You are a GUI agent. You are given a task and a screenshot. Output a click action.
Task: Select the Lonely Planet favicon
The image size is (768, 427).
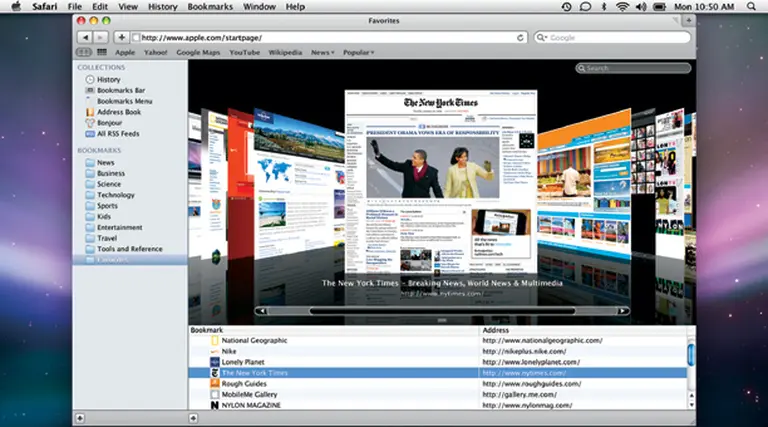pyautogui.click(x=215, y=362)
